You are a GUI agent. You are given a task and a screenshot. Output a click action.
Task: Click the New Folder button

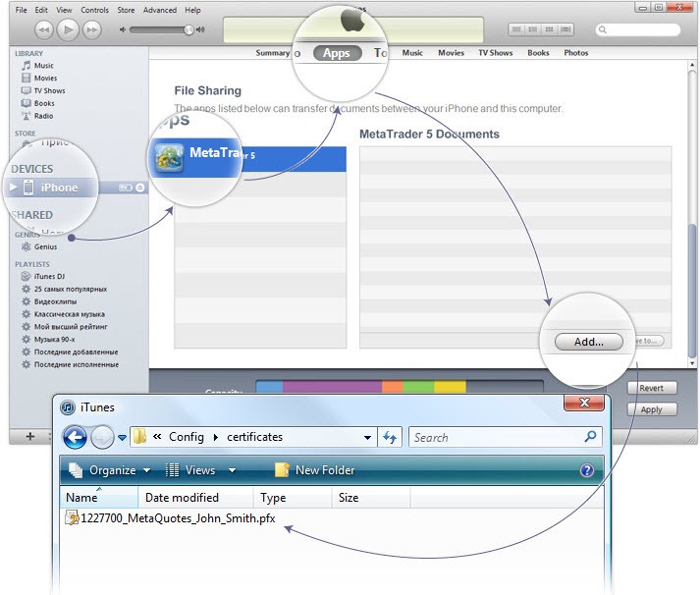pos(314,470)
